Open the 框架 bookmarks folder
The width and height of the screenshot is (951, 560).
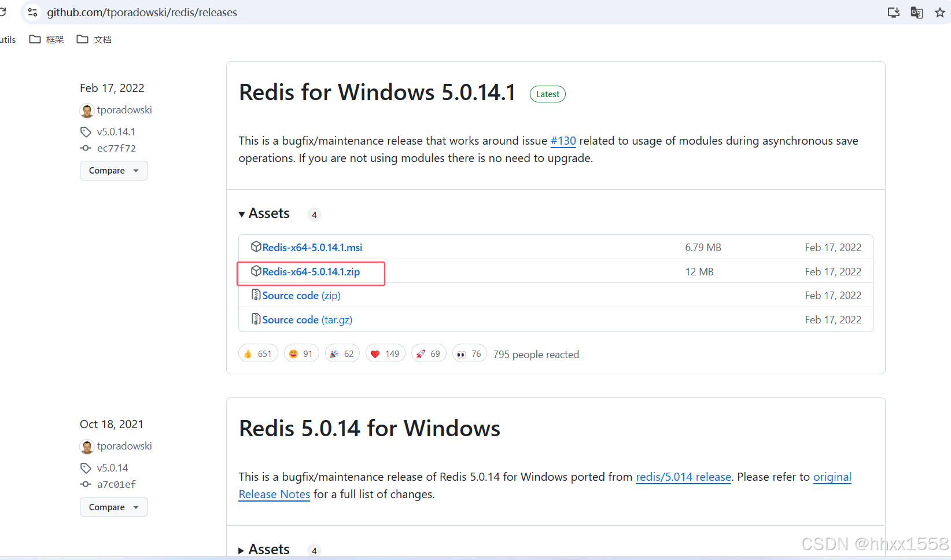coord(46,39)
